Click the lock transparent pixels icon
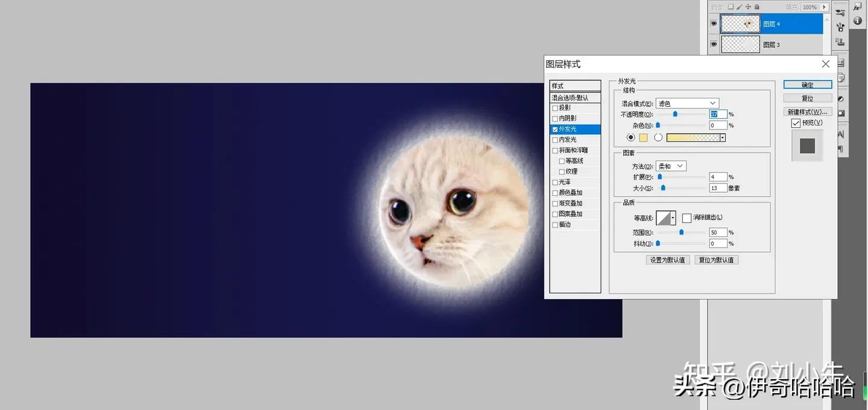Screen dimensions: 868x410 [x=732, y=7]
